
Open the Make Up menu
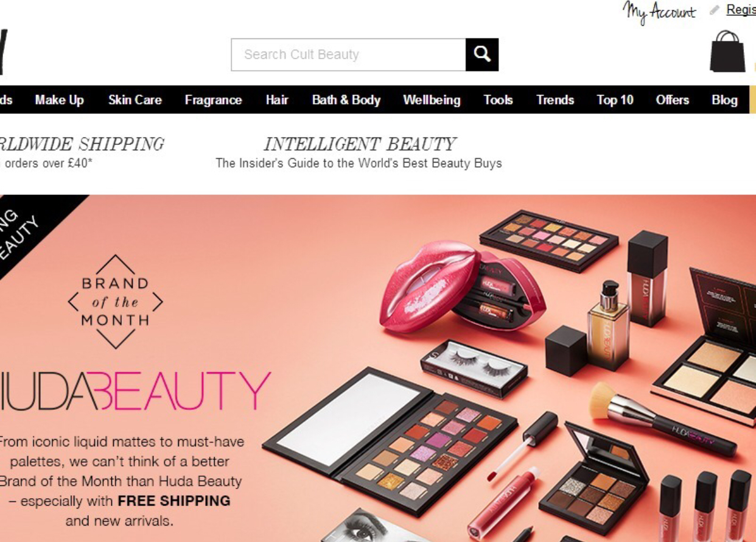pyautogui.click(x=59, y=100)
